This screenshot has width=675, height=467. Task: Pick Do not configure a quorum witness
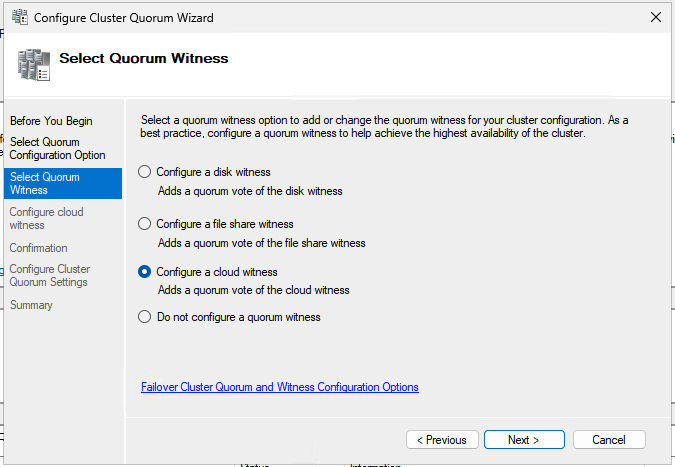145,317
